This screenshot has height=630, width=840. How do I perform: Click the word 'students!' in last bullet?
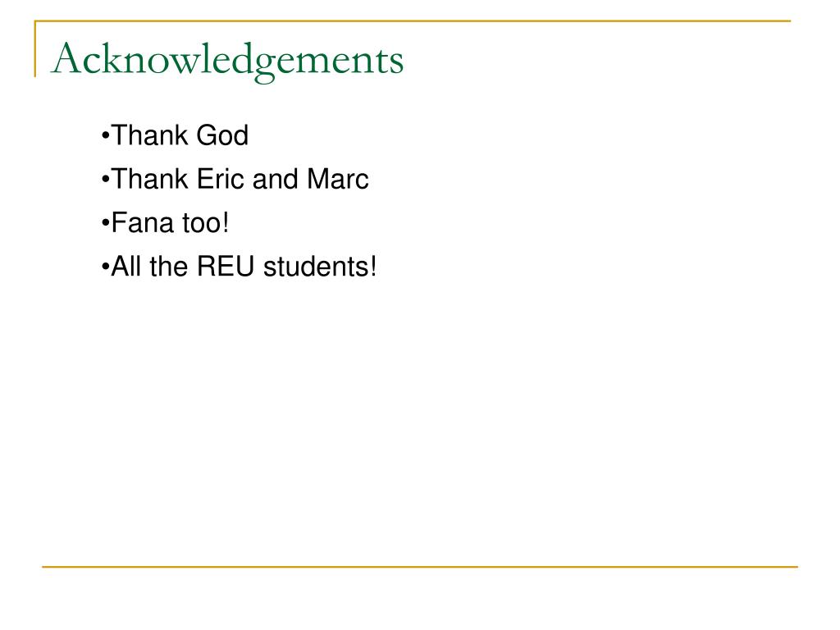click(321, 267)
